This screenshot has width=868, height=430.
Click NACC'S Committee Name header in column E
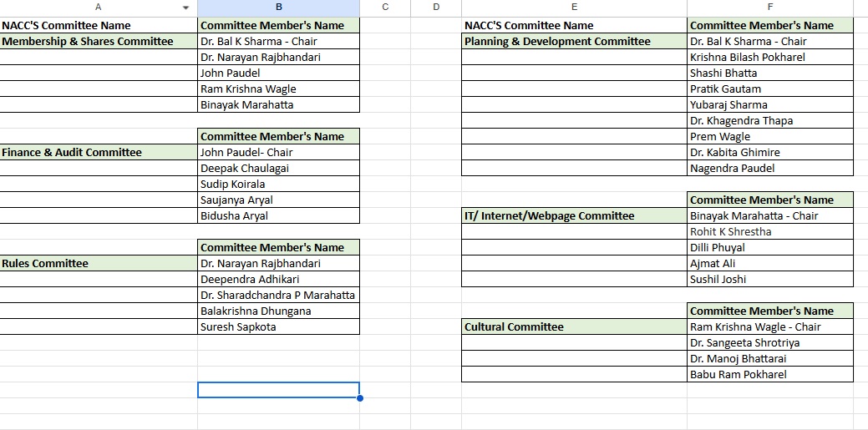574,25
